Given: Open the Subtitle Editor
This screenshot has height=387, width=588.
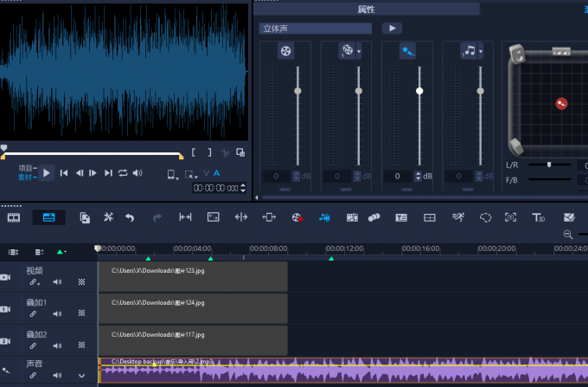Looking at the screenshot, I should coord(401,217).
